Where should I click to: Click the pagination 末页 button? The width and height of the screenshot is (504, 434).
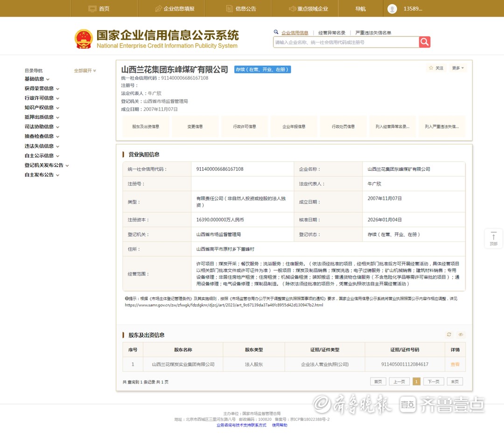(x=455, y=382)
